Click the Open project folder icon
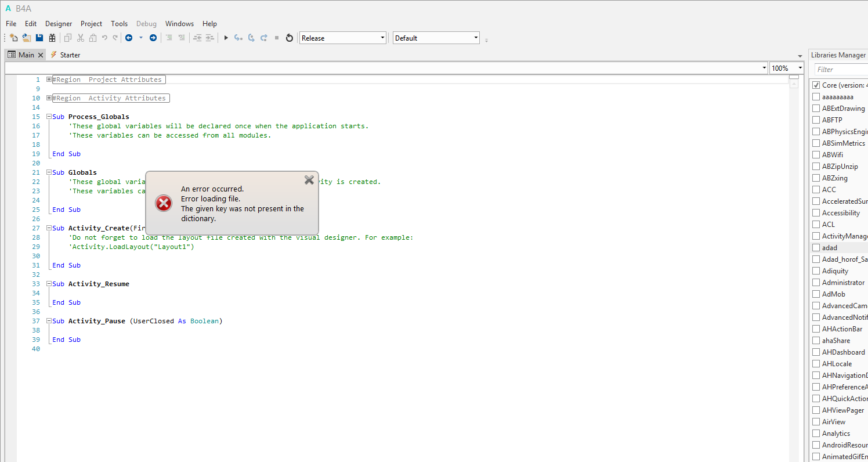 tap(27, 38)
